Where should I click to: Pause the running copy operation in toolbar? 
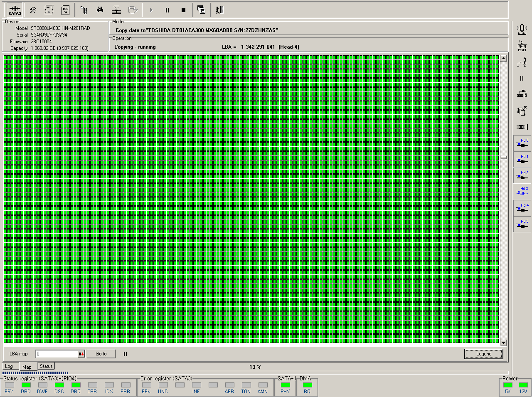167,10
